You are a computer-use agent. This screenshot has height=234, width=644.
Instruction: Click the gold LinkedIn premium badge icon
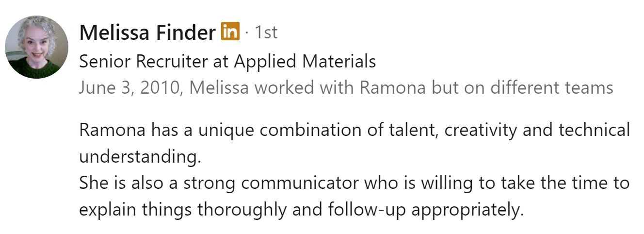(230, 32)
